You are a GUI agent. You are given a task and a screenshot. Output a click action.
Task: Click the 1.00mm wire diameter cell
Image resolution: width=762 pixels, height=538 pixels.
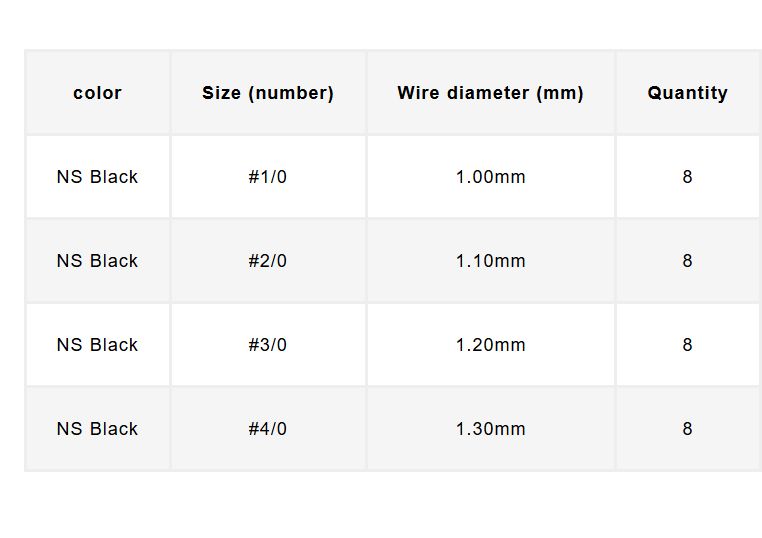click(490, 177)
